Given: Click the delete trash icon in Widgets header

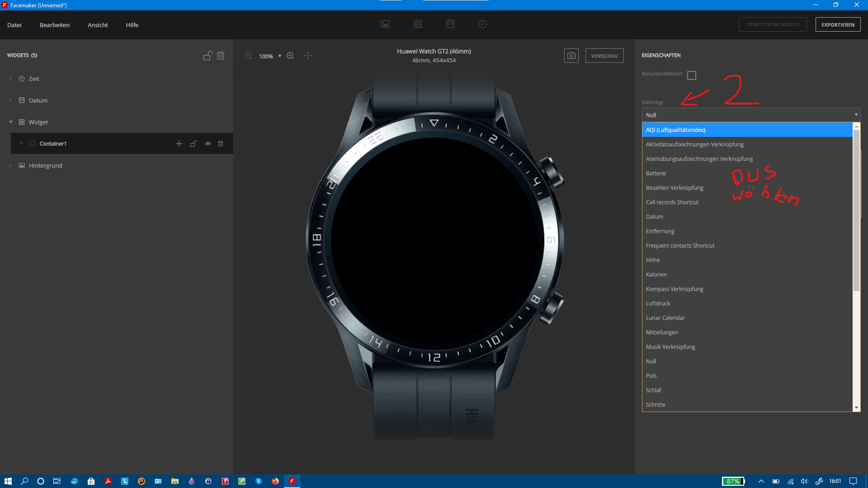Looking at the screenshot, I should 221,56.
